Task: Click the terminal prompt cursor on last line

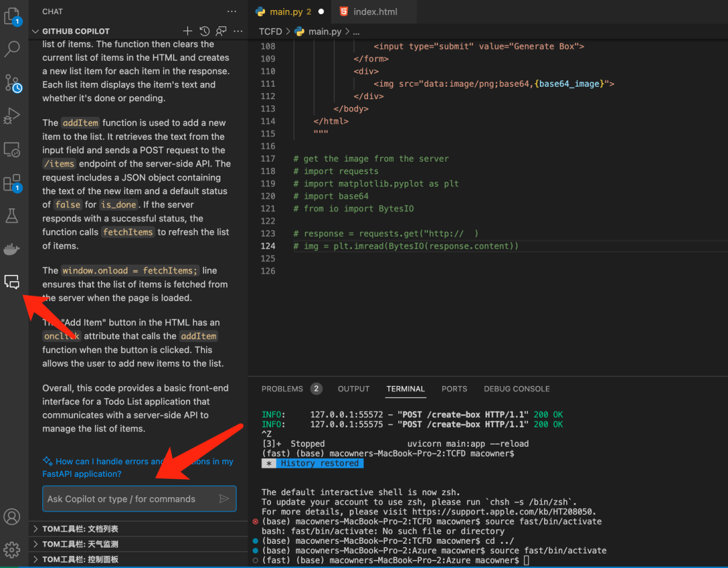Action: (x=526, y=561)
